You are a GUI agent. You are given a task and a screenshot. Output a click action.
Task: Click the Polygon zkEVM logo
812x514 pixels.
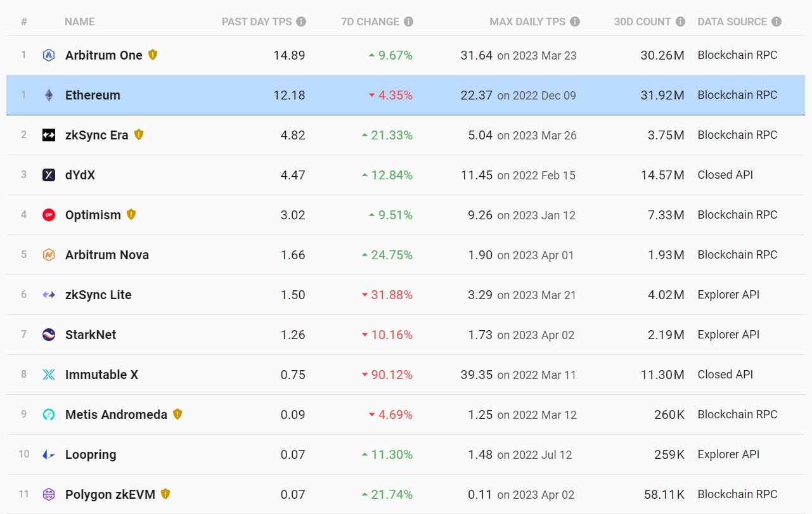coord(49,494)
